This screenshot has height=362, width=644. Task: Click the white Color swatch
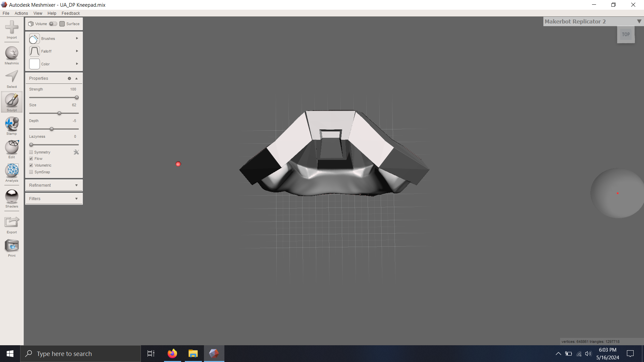tap(35, 64)
